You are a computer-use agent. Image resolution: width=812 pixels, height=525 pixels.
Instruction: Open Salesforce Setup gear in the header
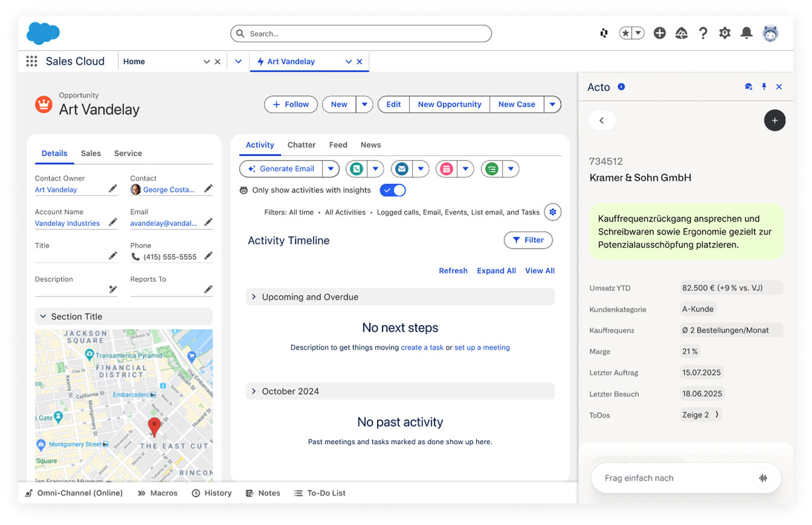click(724, 33)
